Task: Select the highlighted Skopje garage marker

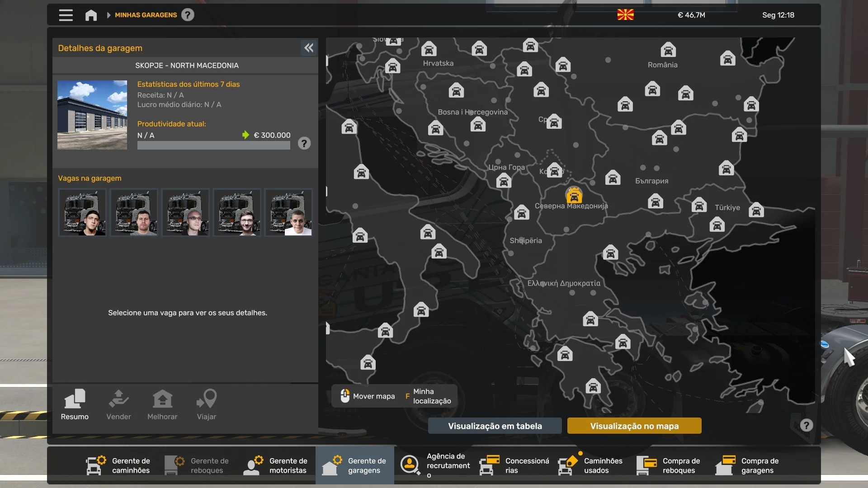Action: pyautogui.click(x=574, y=196)
